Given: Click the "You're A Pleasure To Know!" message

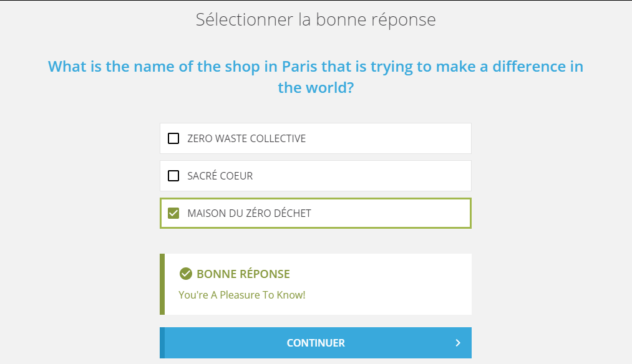Looking at the screenshot, I should [x=242, y=295].
